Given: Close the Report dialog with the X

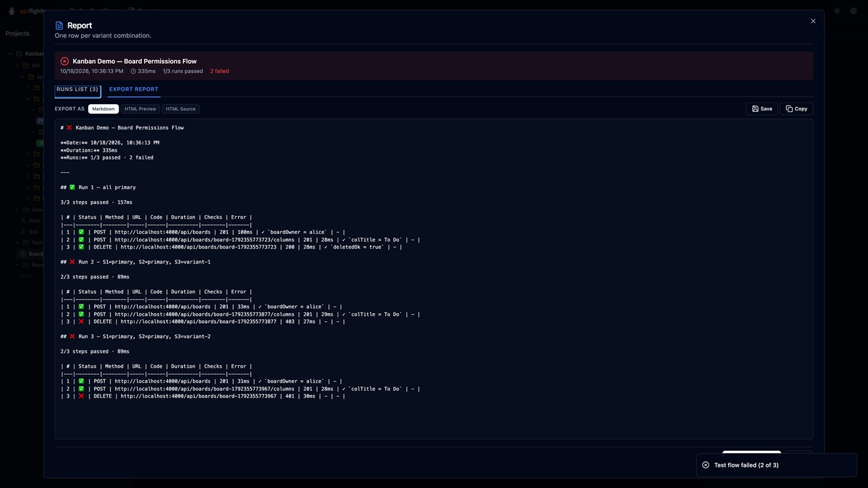Looking at the screenshot, I should pos(813,21).
